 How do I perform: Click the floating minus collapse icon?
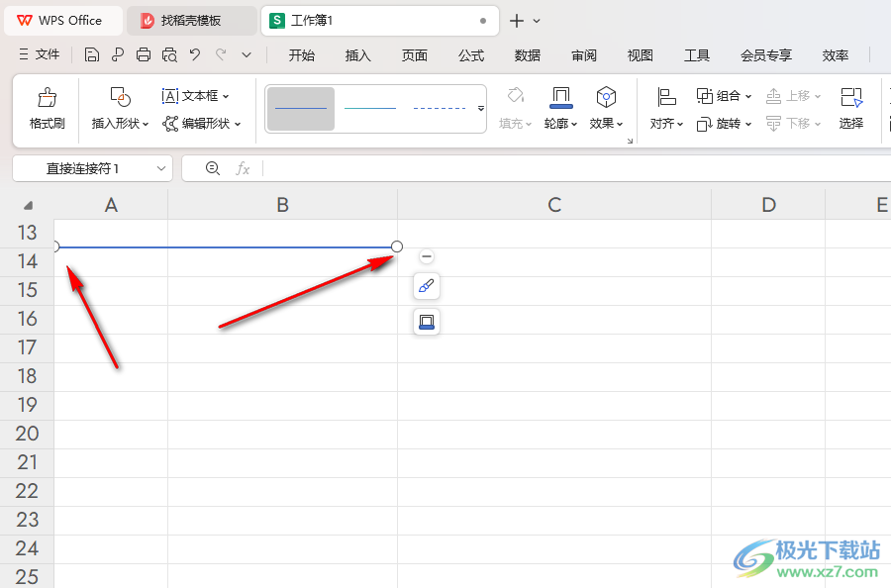coord(426,256)
